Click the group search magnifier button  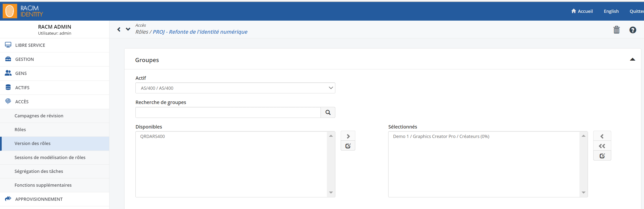[x=328, y=112]
